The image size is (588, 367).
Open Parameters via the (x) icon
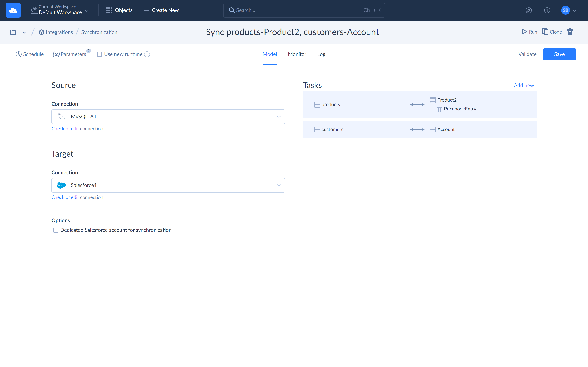(56, 54)
